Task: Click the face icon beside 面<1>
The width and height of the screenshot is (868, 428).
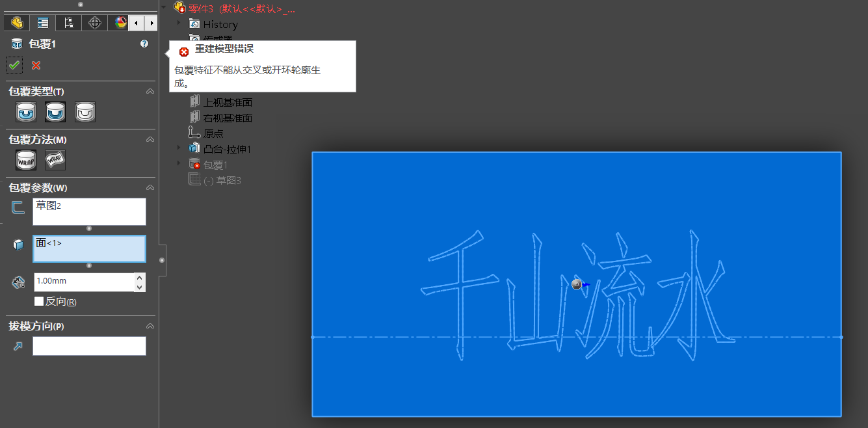Action: point(18,245)
